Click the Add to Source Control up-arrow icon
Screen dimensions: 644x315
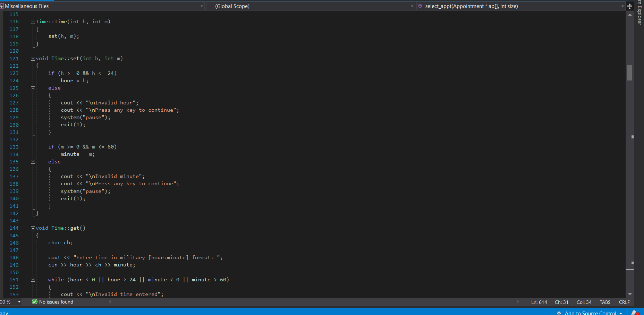pyautogui.click(x=559, y=313)
